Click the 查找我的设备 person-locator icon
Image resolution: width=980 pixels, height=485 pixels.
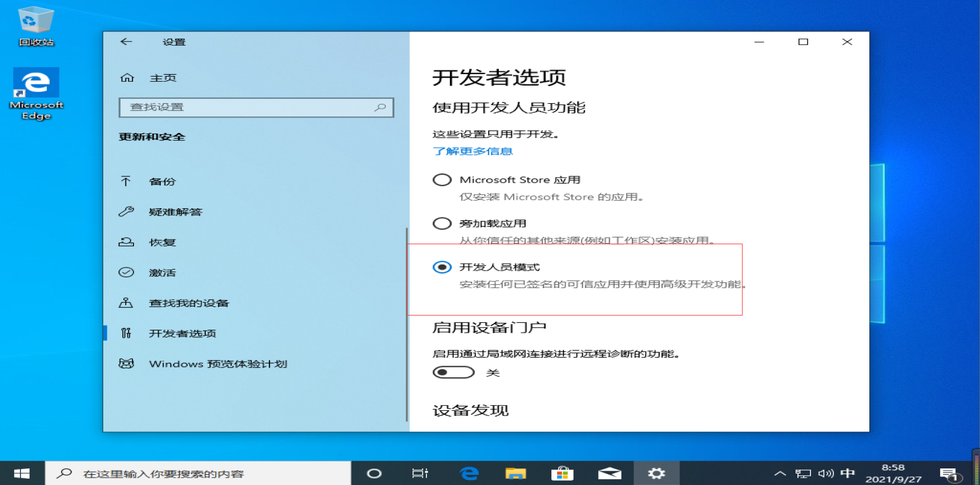click(x=126, y=303)
